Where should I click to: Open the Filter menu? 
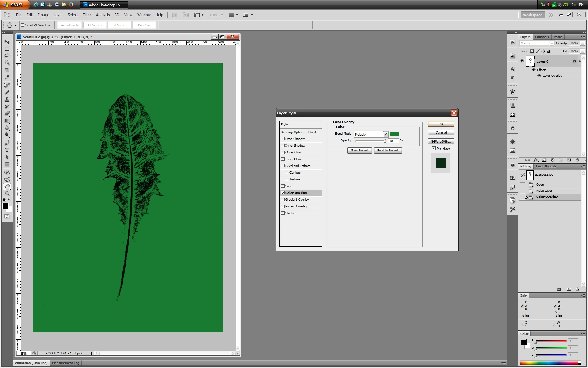87,15
